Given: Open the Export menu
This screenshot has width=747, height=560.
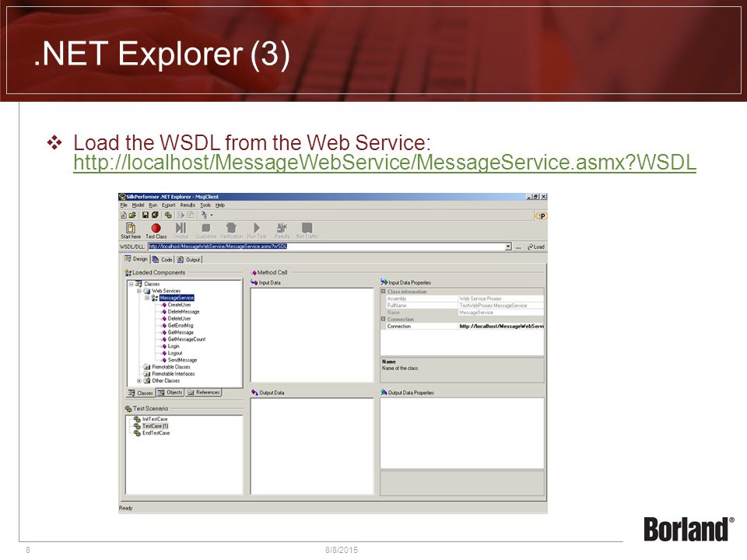Looking at the screenshot, I should tap(169, 205).
